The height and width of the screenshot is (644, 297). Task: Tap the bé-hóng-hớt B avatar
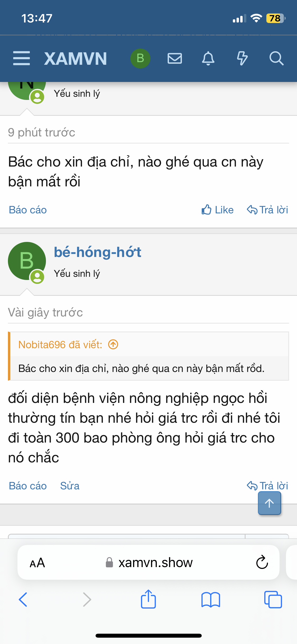pos(27,261)
